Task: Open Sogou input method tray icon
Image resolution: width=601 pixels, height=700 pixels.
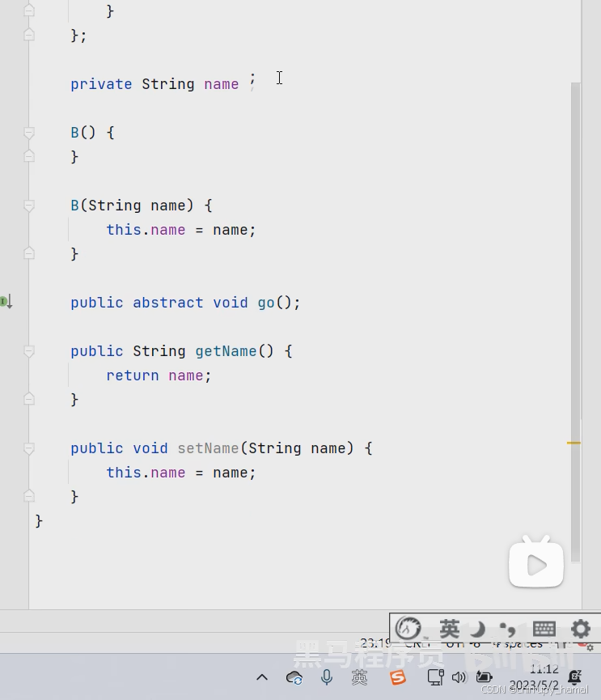Action: click(397, 677)
